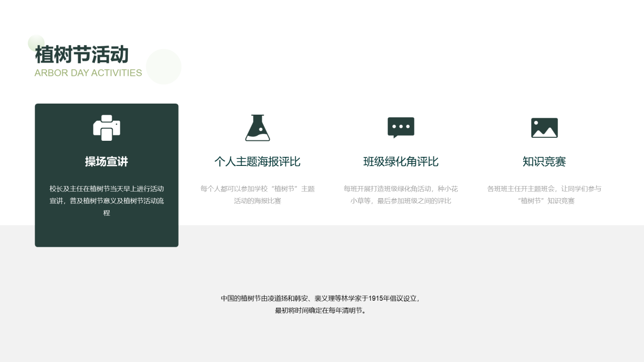The image size is (644, 362).
Task: Click the slide title 植树节活动
Action: (x=82, y=54)
